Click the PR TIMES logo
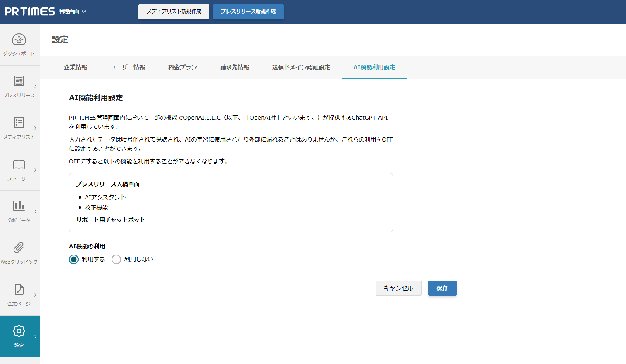Image resolution: width=626 pixels, height=364 pixels. pyautogui.click(x=30, y=12)
